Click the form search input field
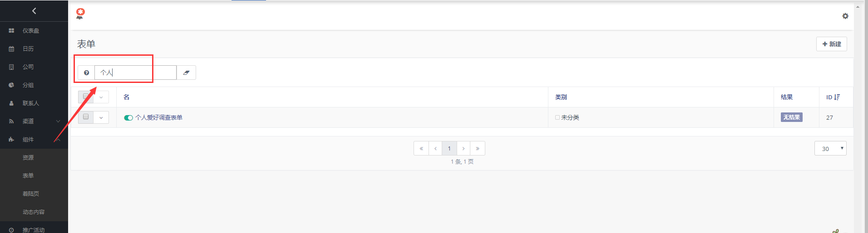 pos(135,73)
